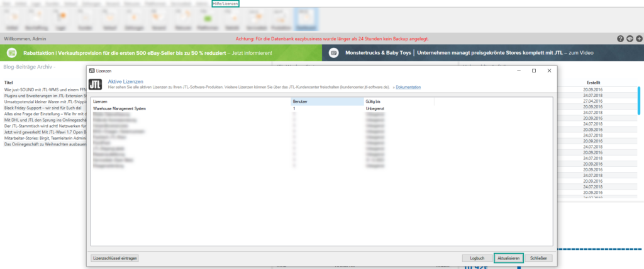
Task: Open the Dokumentation link
Action: [x=408, y=87]
